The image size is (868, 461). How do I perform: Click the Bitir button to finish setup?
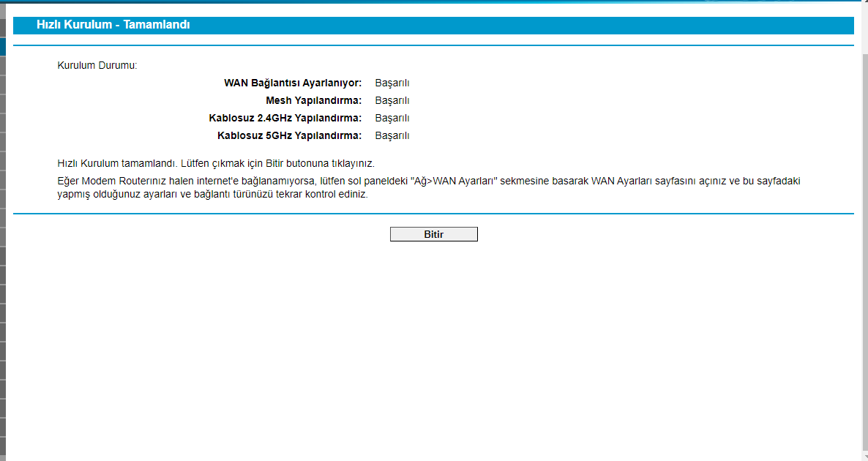click(433, 234)
